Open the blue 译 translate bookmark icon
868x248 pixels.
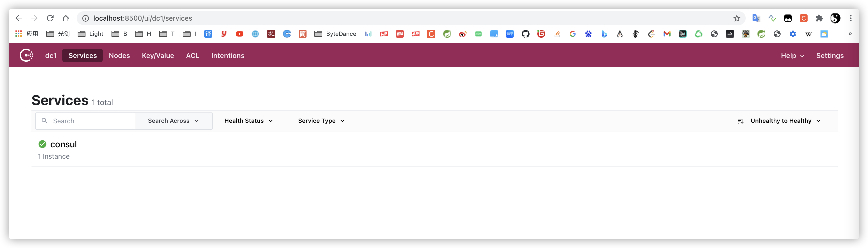(208, 34)
